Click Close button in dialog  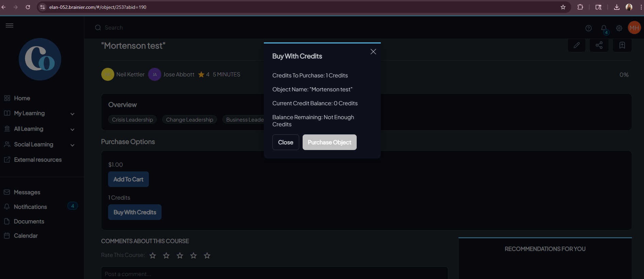[286, 142]
